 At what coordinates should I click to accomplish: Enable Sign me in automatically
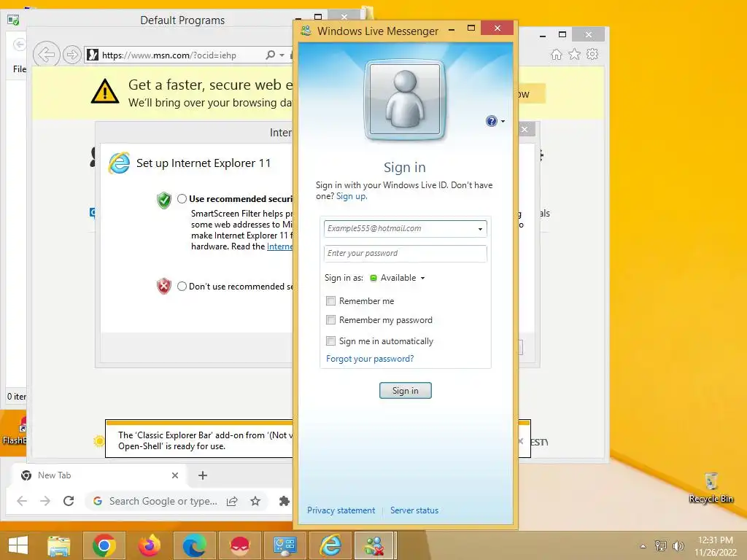click(x=330, y=341)
